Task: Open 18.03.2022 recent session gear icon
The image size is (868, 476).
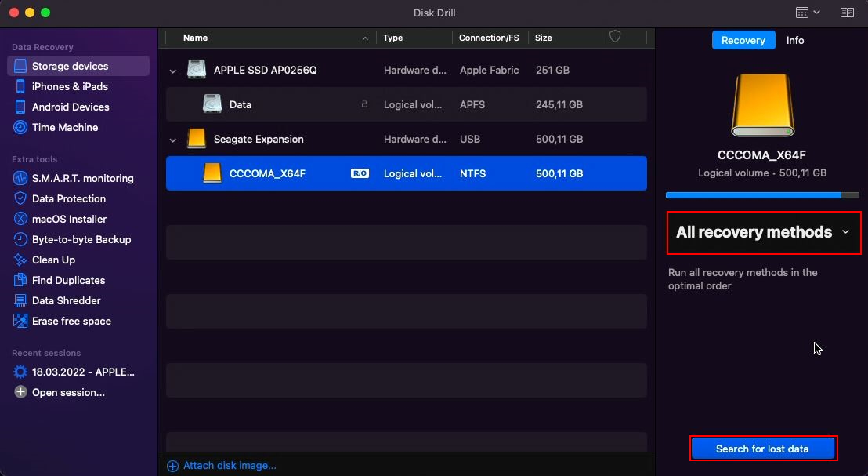Action: click(x=20, y=372)
